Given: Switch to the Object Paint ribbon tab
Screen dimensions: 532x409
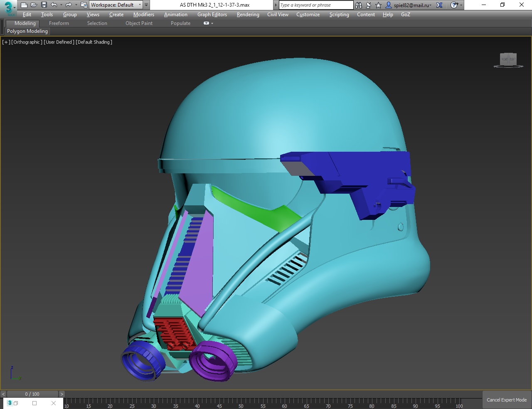Looking at the screenshot, I should tap(139, 23).
